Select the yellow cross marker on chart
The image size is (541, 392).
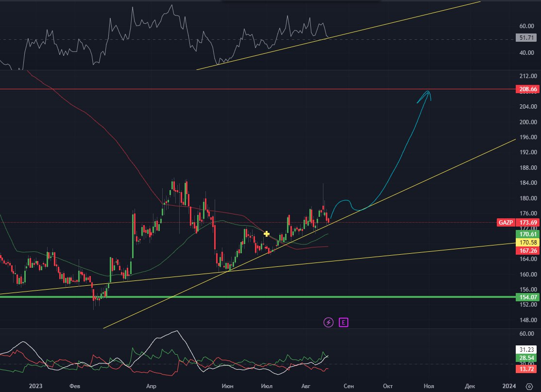tap(267, 234)
